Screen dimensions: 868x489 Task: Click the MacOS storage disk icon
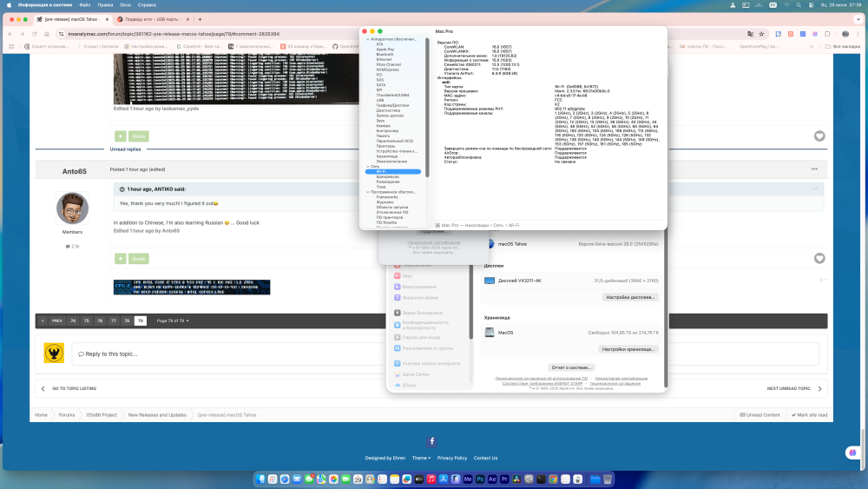click(490, 333)
